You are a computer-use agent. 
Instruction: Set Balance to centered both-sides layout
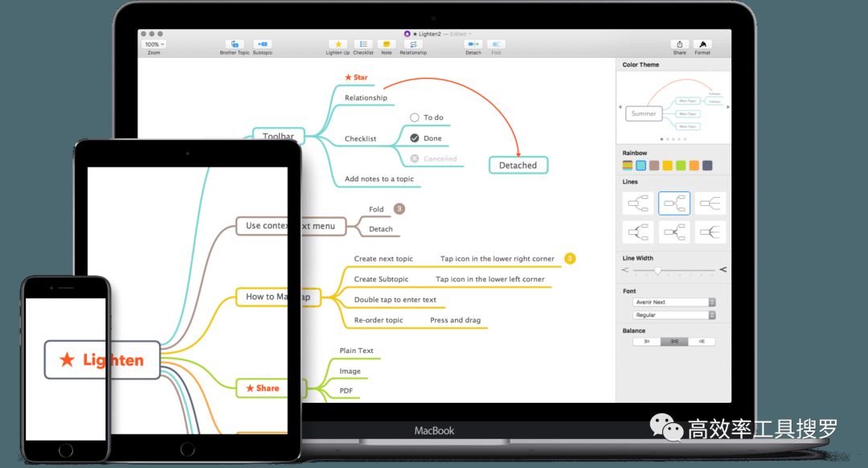[x=674, y=342]
